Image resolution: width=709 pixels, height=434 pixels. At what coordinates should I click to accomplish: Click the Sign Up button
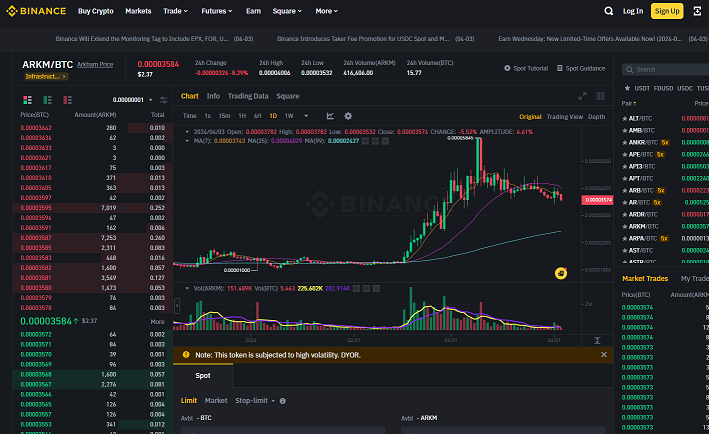[x=667, y=11]
